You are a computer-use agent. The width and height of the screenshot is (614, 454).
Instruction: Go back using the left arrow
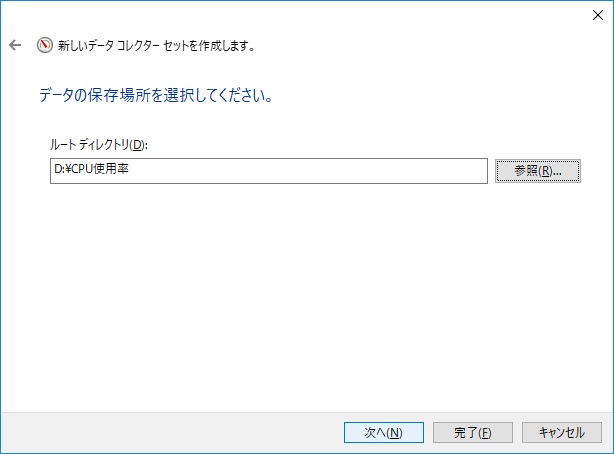(15, 45)
